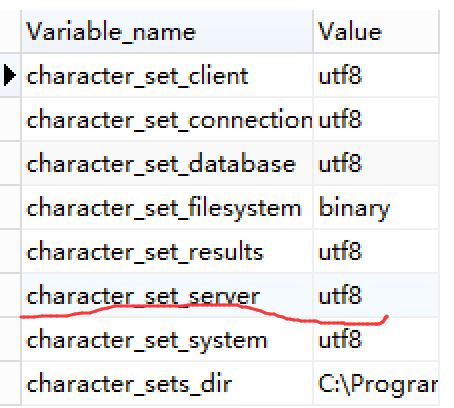The width and height of the screenshot is (454, 408).
Task: Click the utf8 value for character_set_connection
Action: (x=376, y=119)
